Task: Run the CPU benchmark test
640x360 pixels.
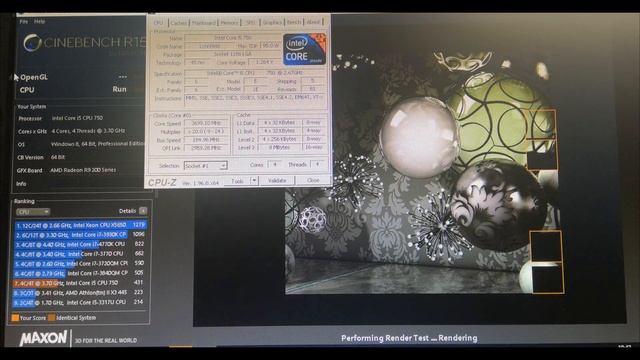Action: (x=119, y=89)
